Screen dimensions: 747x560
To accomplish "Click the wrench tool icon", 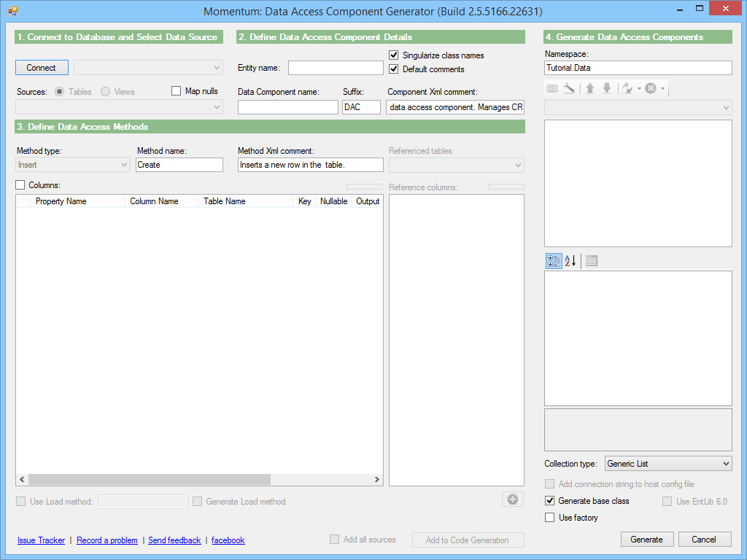I will point(569,88).
